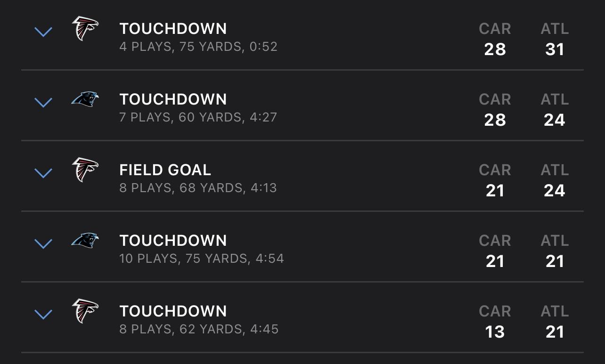This screenshot has width=605, height=364.
Task: Open TOUCHDOWN row with 28-31 score
Action: (x=302, y=35)
